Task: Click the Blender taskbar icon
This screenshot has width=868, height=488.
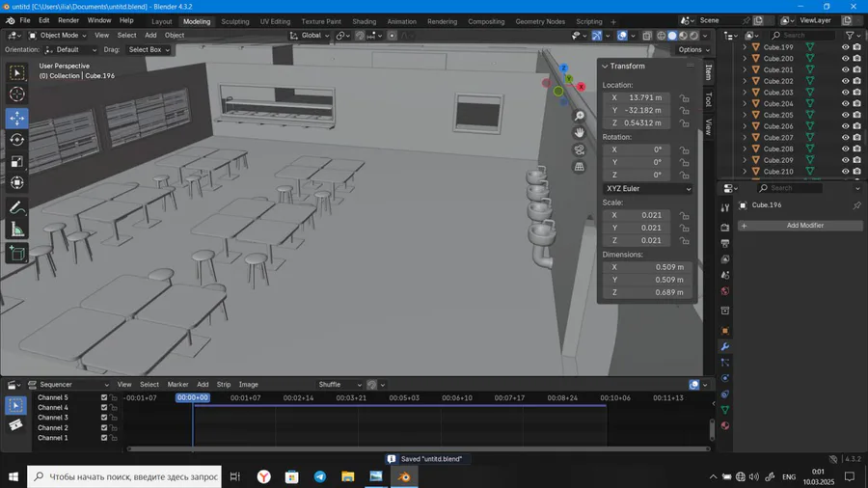Action: (405, 476)
